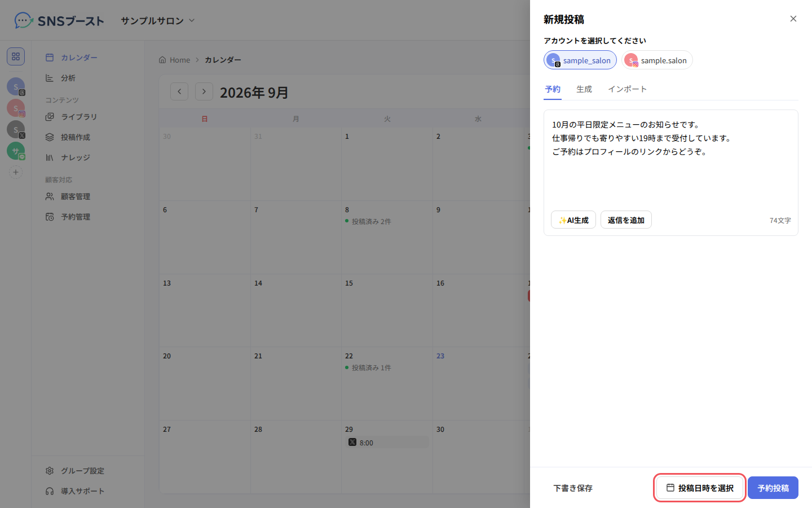Go to previous month in calendar
The width and height of the screenshot is (812, 508).
click(179, 91)
